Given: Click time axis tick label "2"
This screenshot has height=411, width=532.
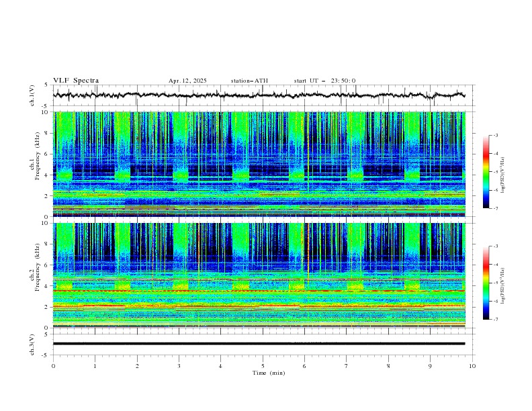Looking at the screenshot, I should 137,366.
